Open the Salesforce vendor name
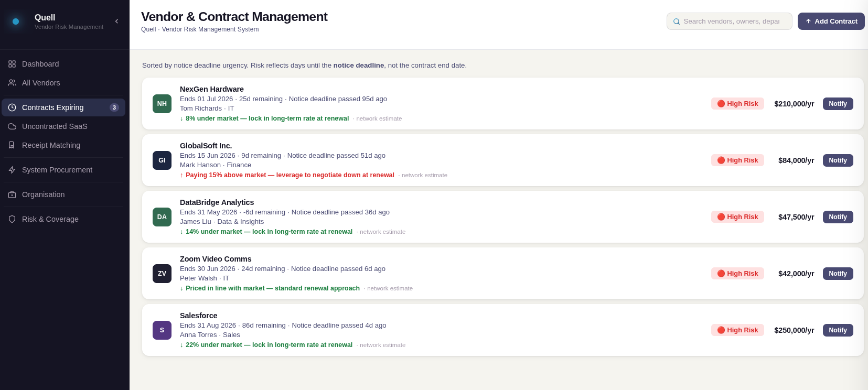The height and width of the screenshot is (390, 868). 198,316
